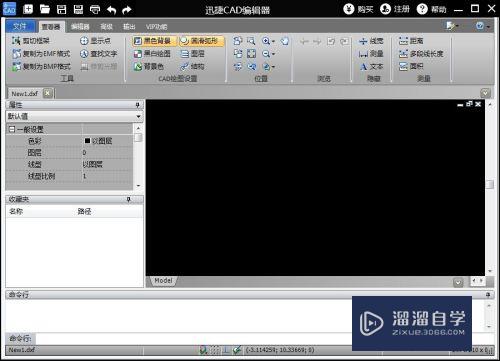Image resolution: width=500 pixels, height=361 pixels.
Task: Click the new file icon in title bar
Action: (x=28, y=9)
